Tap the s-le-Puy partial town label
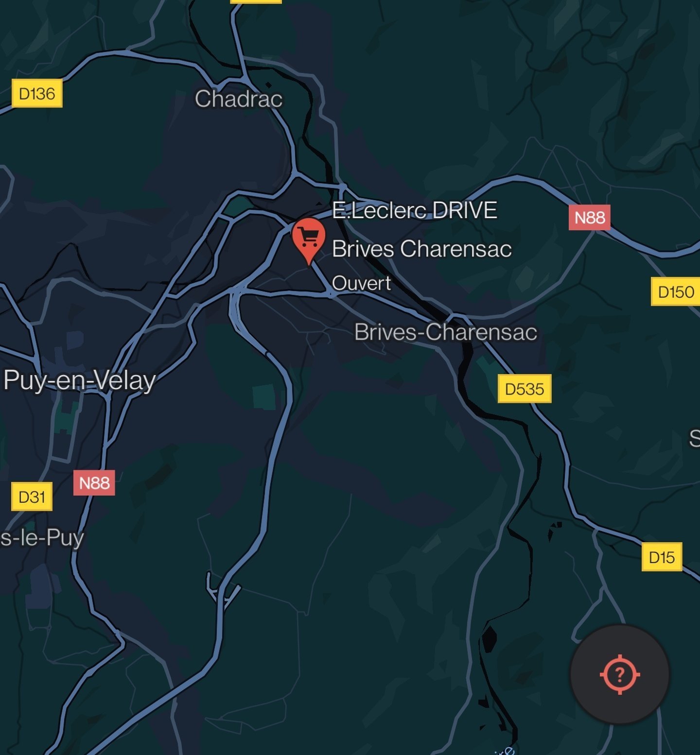Viewport: 700px width, 755px height. (x=42, y=538)
